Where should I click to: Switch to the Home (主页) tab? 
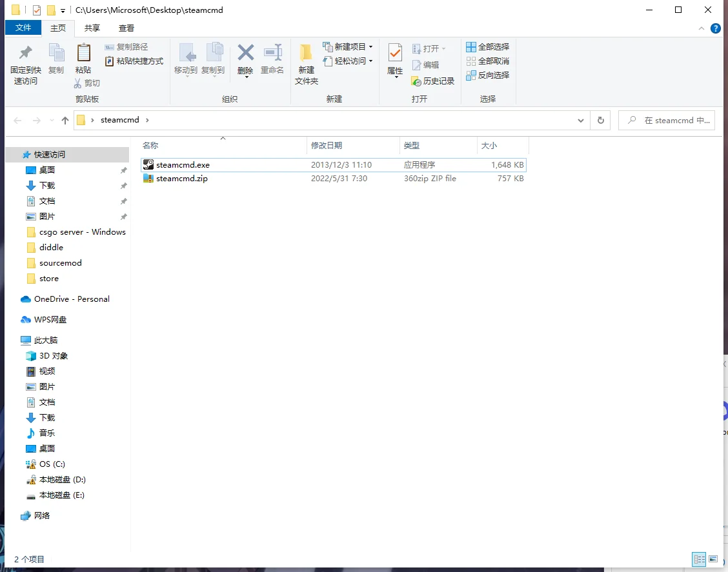tap(58, 28)
